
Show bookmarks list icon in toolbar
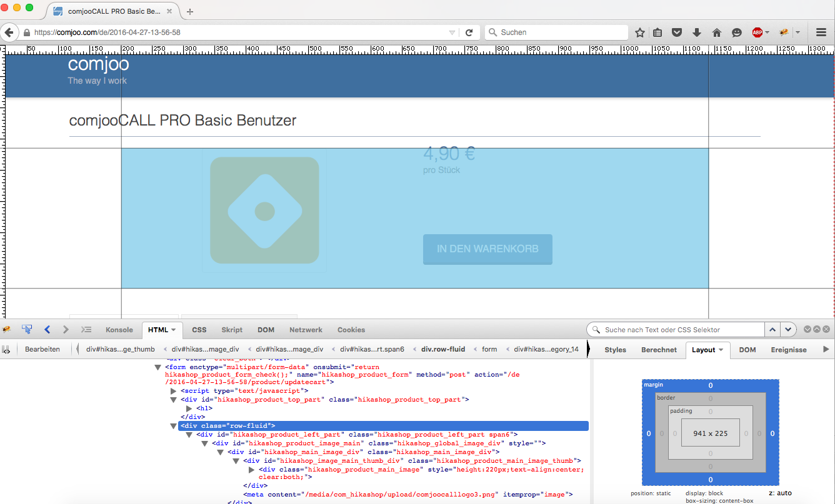click(657, 32)
